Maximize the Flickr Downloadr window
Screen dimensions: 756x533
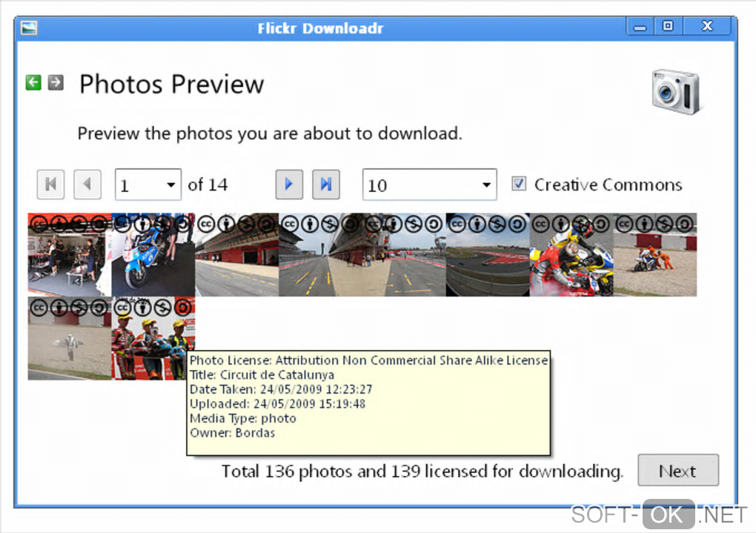[x=668, y=27]
